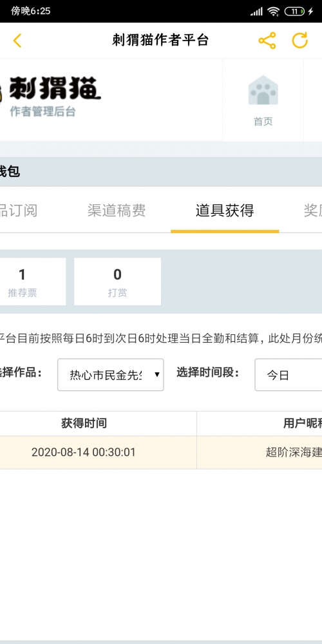Tap the 获得时间 column header
The height and width of the screenshot is (644, 322).
pyautogui.click(x=84, y=424)
